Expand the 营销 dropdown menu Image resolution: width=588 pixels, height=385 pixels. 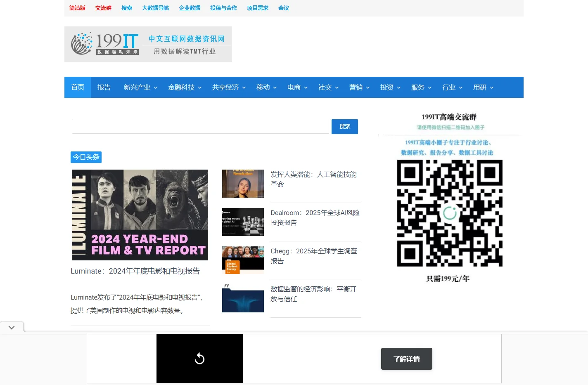359,87
